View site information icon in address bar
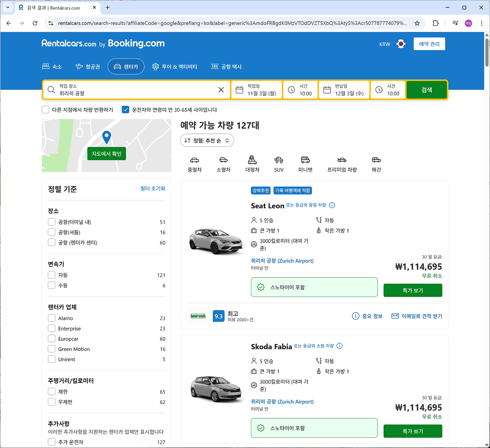This screenshot has width=490, height=448. (51, 23)
